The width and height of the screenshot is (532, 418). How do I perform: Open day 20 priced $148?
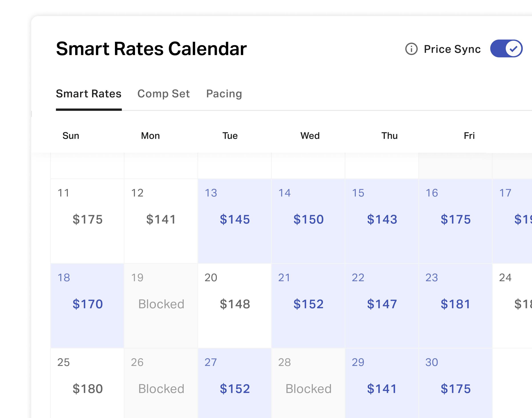235,306
